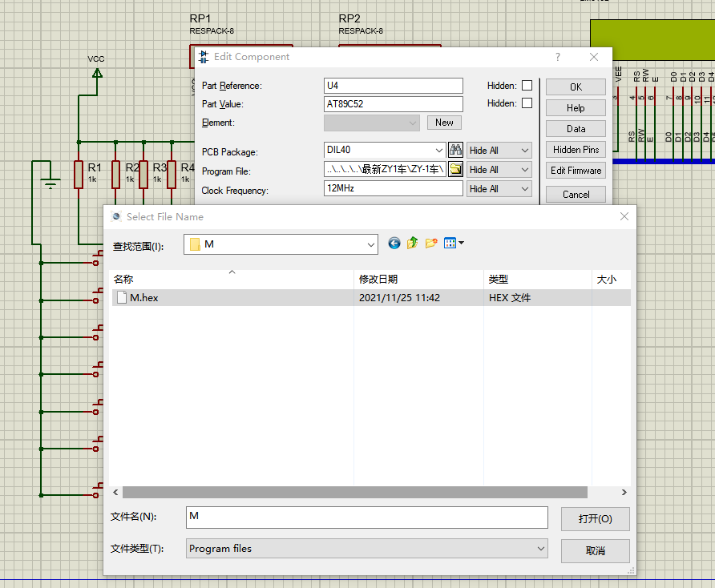Select the M.hex file row
Viewport: 715px width, 588px height.
click(x=371, y=298)
